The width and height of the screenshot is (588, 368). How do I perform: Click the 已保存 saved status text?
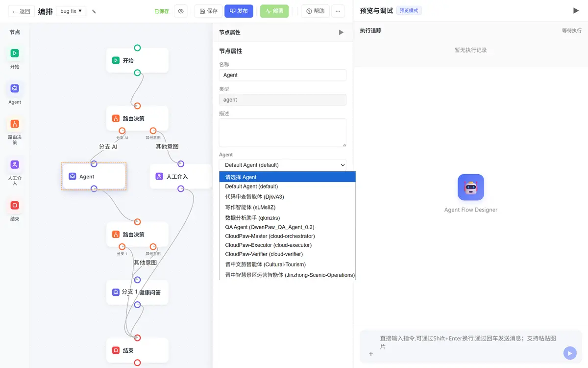click(162, 11)
